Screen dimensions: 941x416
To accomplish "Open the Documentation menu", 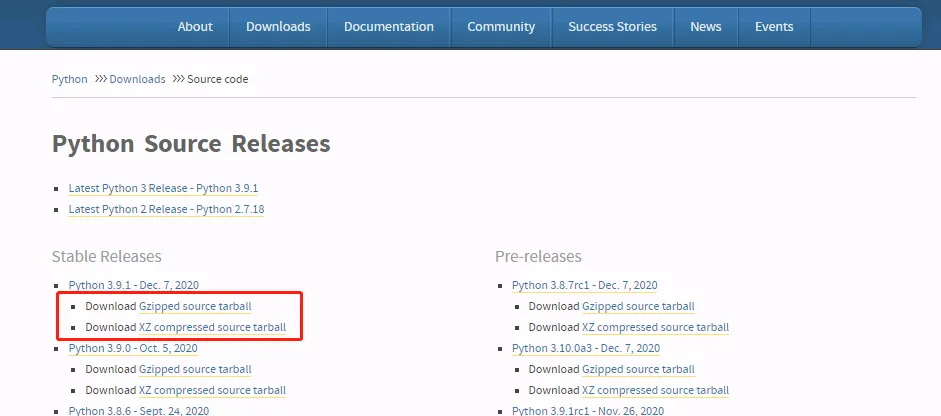I will pyautogui.click(x=389, y=27).
